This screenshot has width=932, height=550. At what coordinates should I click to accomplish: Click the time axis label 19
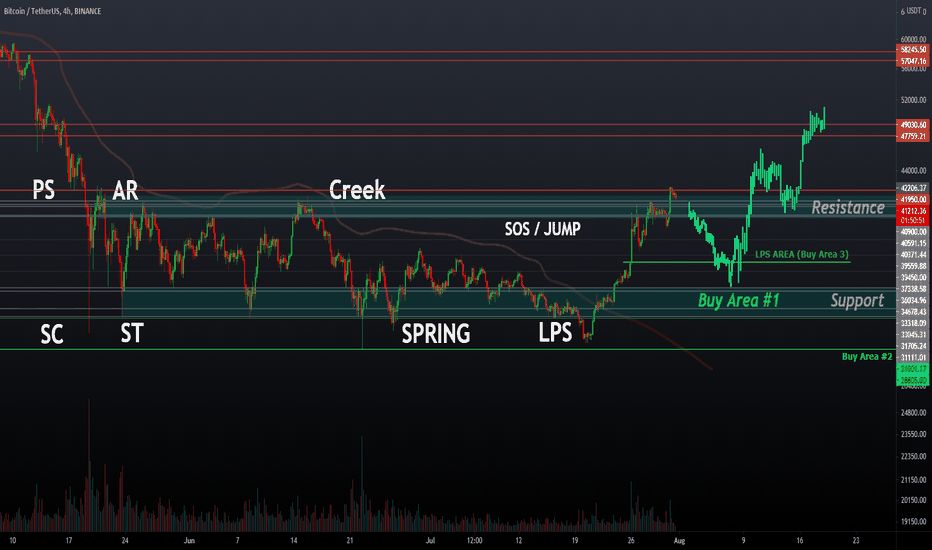(575, 540)
